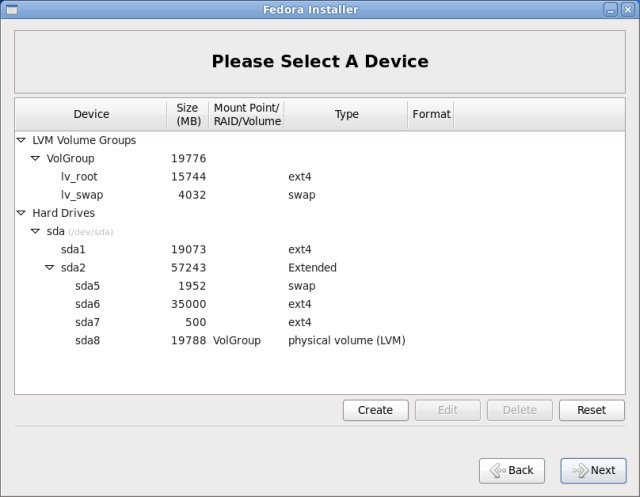Select the lv_root logical volume
This screenshot has height=497, width=640.
(79, 177)
